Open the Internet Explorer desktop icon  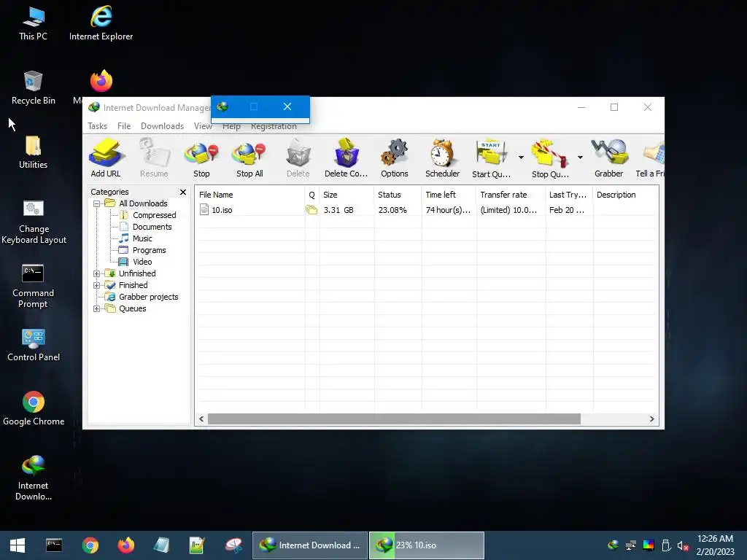101,24
